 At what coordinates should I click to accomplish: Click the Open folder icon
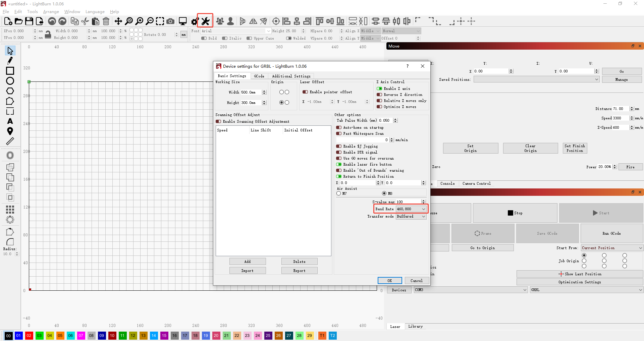point(19,21)
